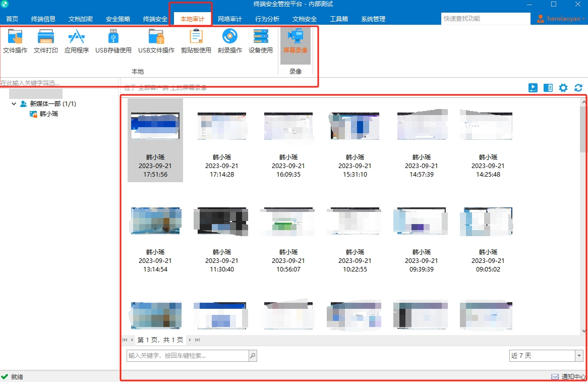Focus the tree keyword filter field

pos(59,83)
